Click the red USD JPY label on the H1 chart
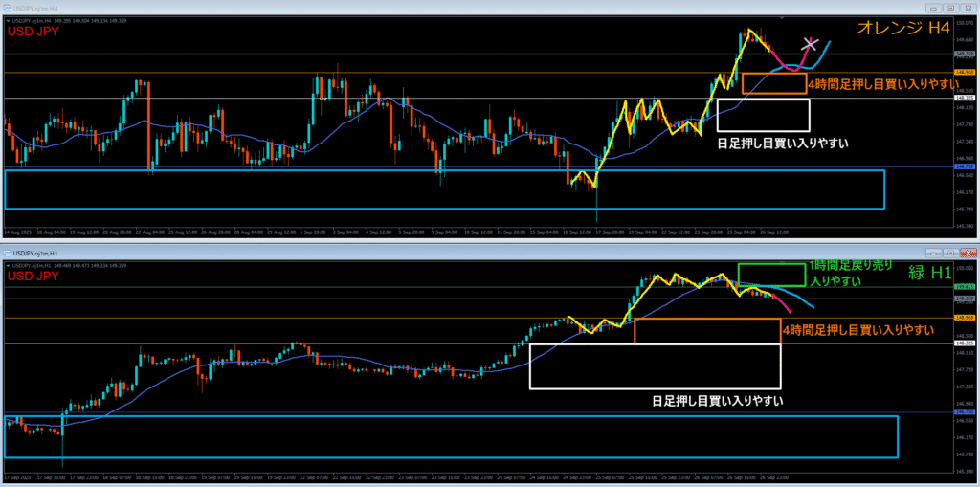The height and width of the screenshot is (487, 980). click(x=33, y=276)
